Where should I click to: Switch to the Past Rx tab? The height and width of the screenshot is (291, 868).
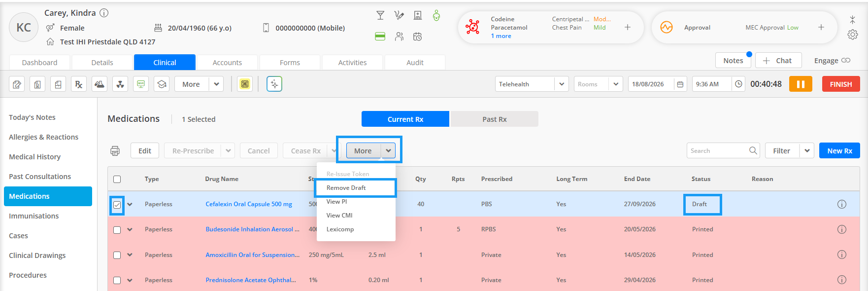tap(495, 119)
